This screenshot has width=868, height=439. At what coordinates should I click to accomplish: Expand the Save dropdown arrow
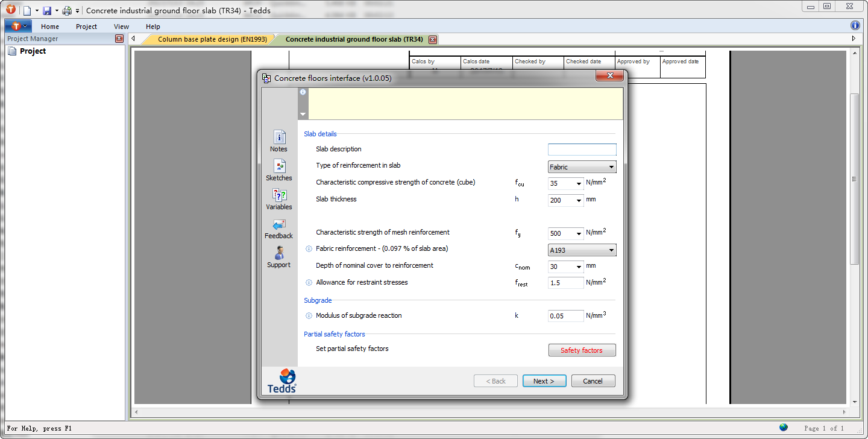57,11
